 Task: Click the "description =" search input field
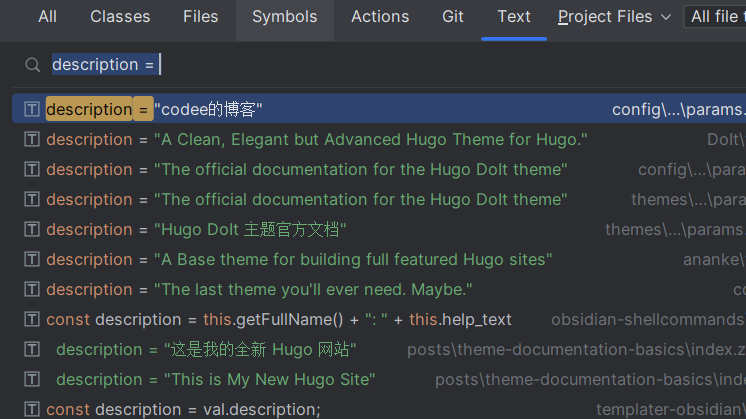[x=400, y=65]
